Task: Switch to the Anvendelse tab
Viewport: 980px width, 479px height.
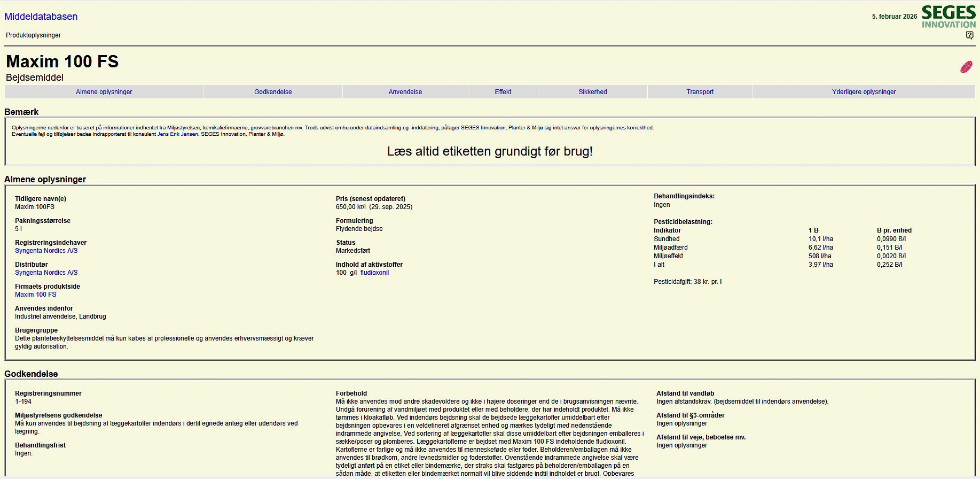Action: pos(405,92)
